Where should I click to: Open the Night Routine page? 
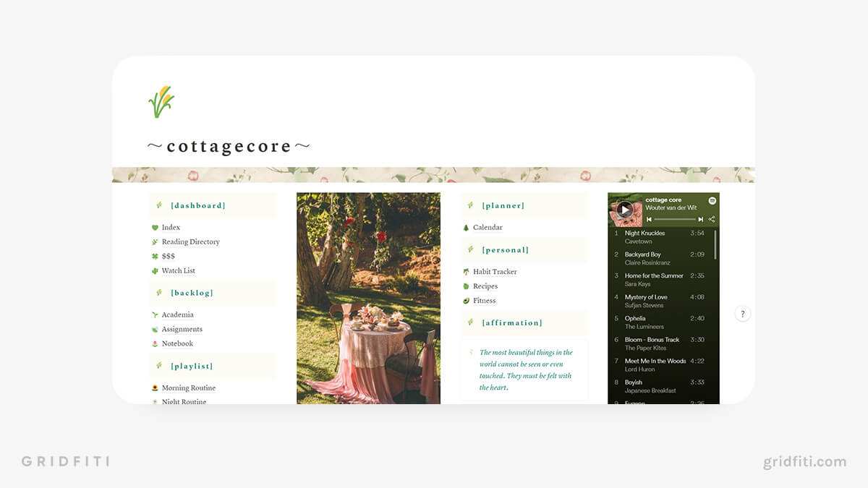click(184, 401)
